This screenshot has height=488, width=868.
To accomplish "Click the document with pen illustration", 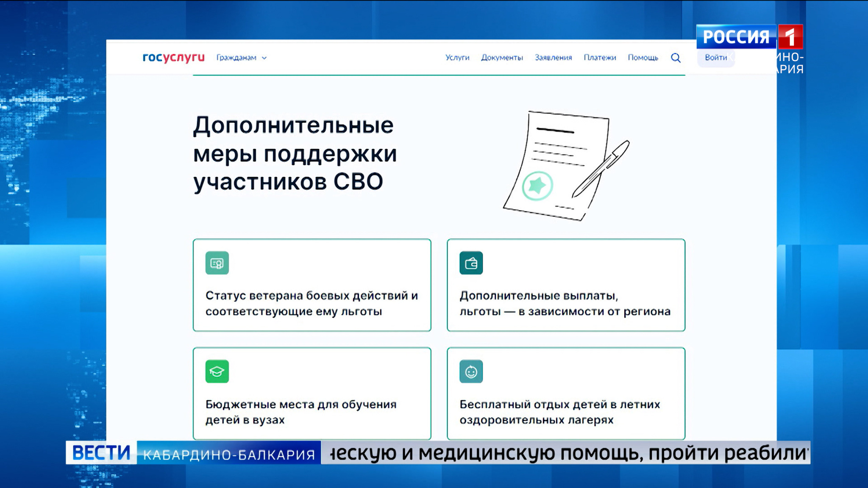I will tap(566, 166).
